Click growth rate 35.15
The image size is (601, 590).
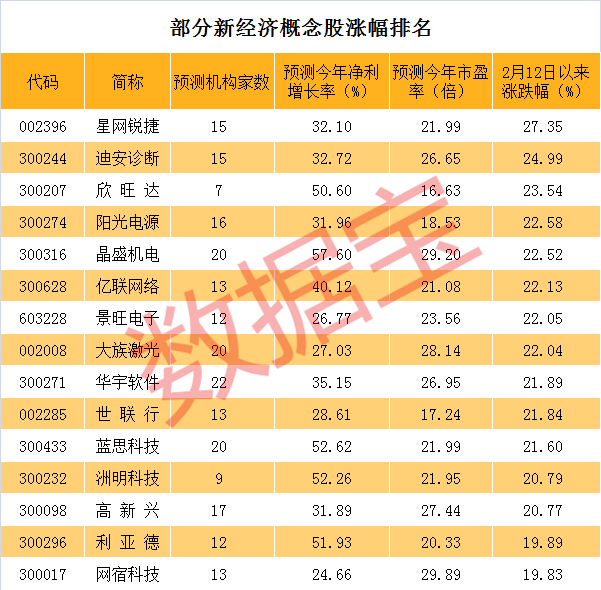point(332,383)
